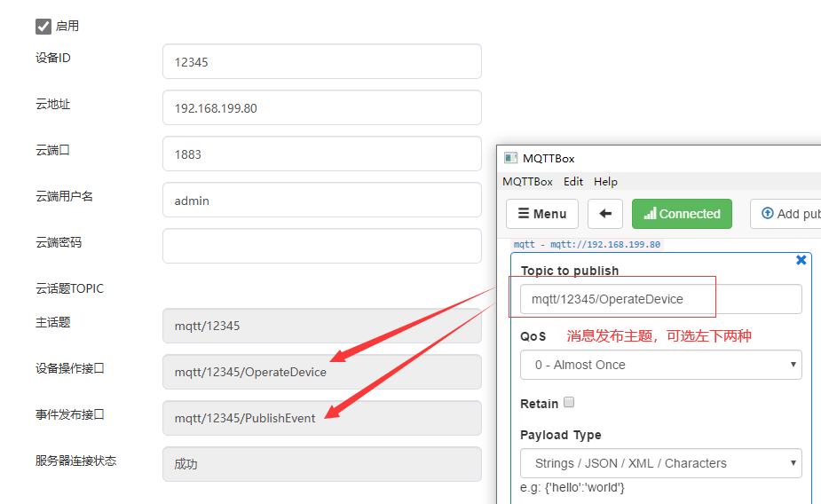Click the back arrow button
821x504 pixels.
[604, 214]
